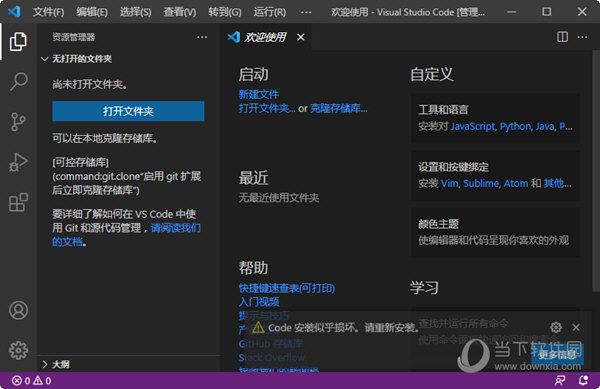Click the 打开文件夹 button

[128, 111]
